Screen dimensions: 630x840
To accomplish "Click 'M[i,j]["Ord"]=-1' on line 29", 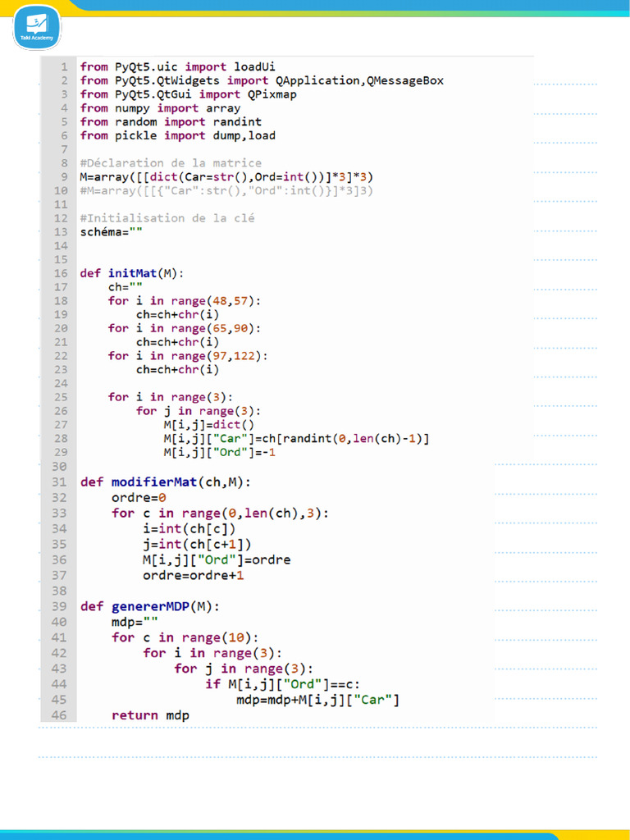I will coord(220,453).
